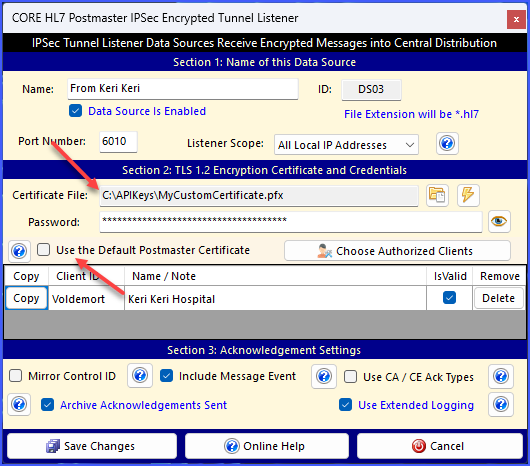Open help for Use CA / CE Ack Types
Viewport: 530px width, 466px height.
pos(501,376)
